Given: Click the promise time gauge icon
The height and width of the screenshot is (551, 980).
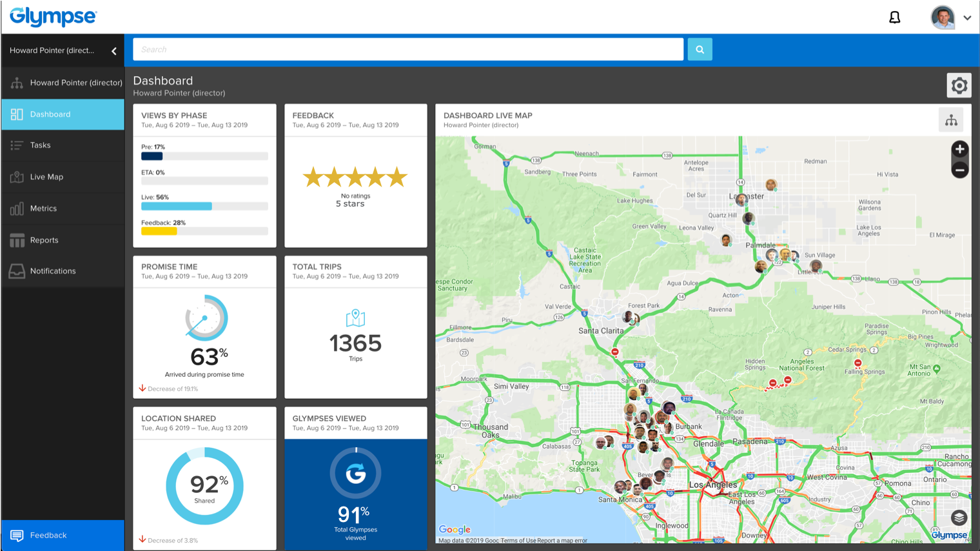Looking at the screenshot, I should pos(206,317).
